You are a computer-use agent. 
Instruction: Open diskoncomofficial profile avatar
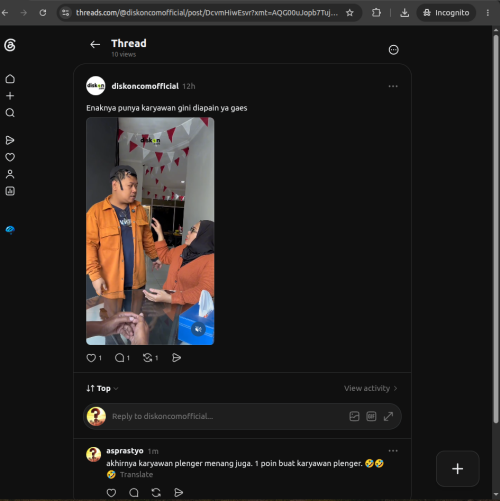96,86
